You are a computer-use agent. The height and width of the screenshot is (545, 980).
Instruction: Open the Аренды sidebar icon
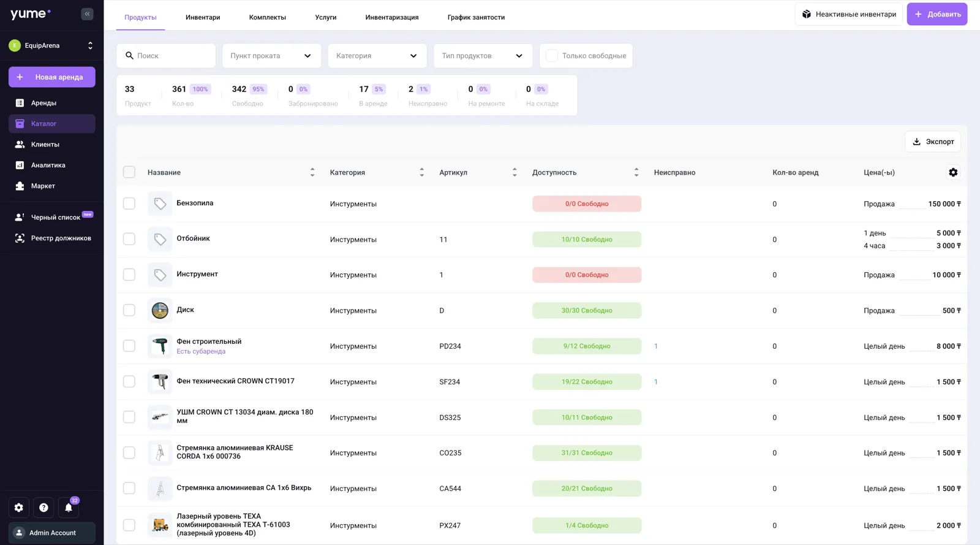tap(20, 103)
